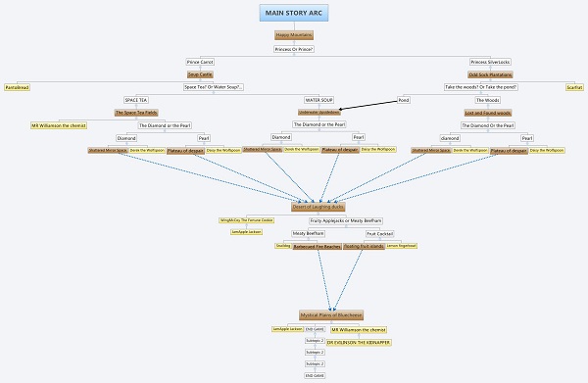Select the Mystical Plains of Bluecheese node
The height and width of the screenshot is (383, 588).
pyautogui.click(x=331, y=315)
